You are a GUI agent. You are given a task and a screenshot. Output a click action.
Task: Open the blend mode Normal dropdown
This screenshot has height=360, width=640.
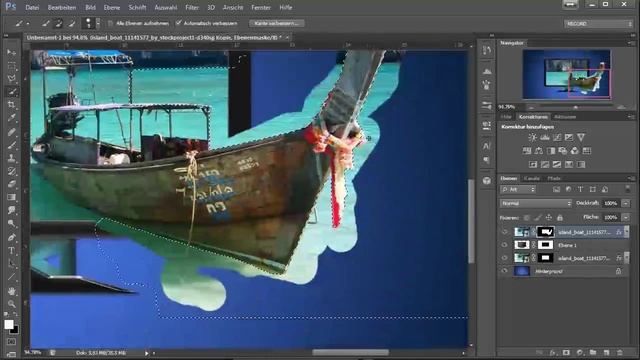pos(536,203)
